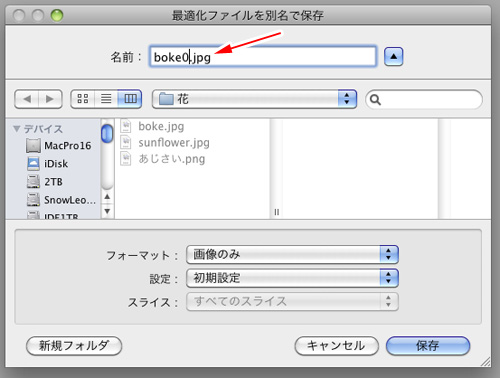Open the 設定 dropdown
The width and height of the screenshot is (500, 378).
292,278
